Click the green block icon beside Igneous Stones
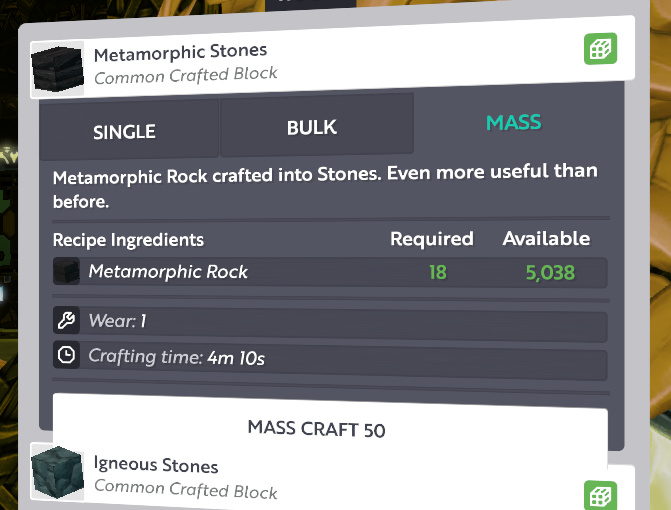Screen dimensions: 671x510 600,496
